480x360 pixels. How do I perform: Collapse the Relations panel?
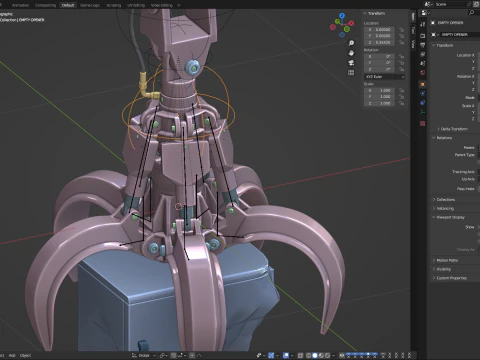(444, 138)
